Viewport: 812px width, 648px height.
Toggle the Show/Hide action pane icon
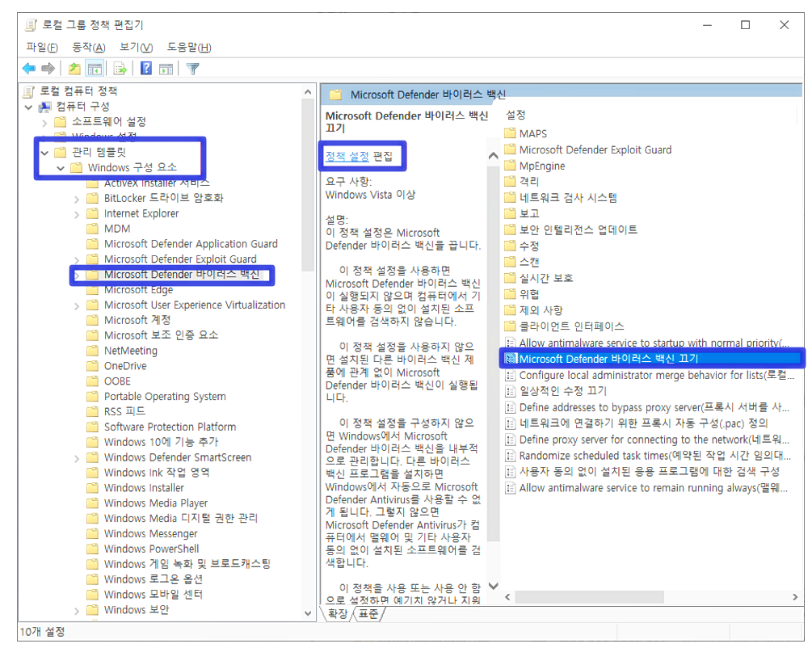point(166,69)
